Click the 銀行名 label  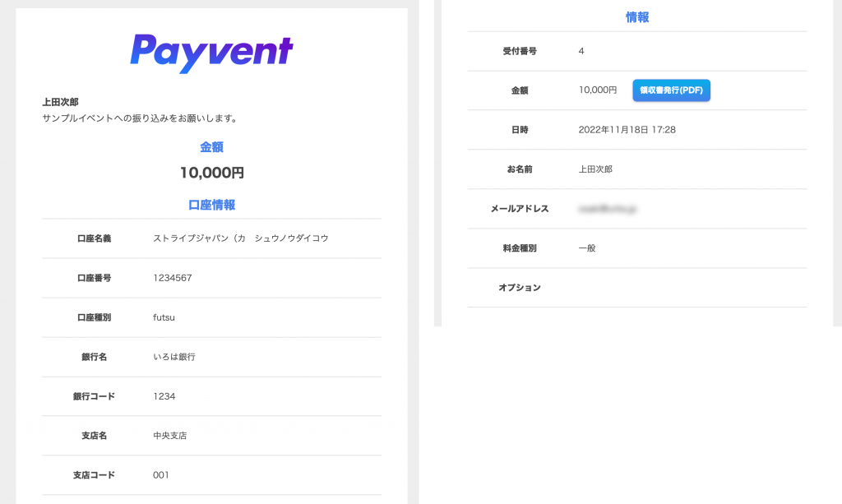click(94, 357)
